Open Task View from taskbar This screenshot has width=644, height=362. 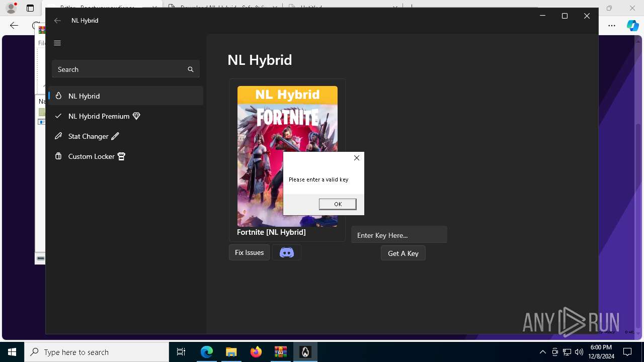[181, 352]
